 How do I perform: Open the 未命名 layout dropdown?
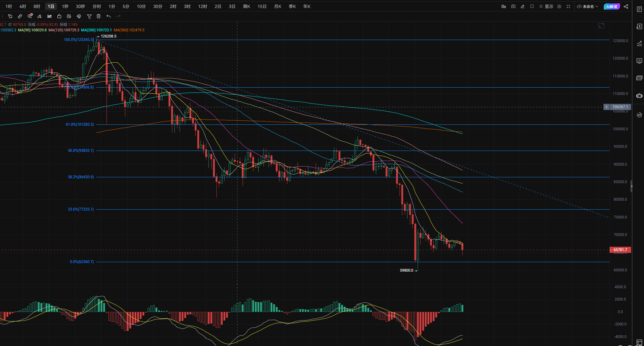tap(588, 6)
